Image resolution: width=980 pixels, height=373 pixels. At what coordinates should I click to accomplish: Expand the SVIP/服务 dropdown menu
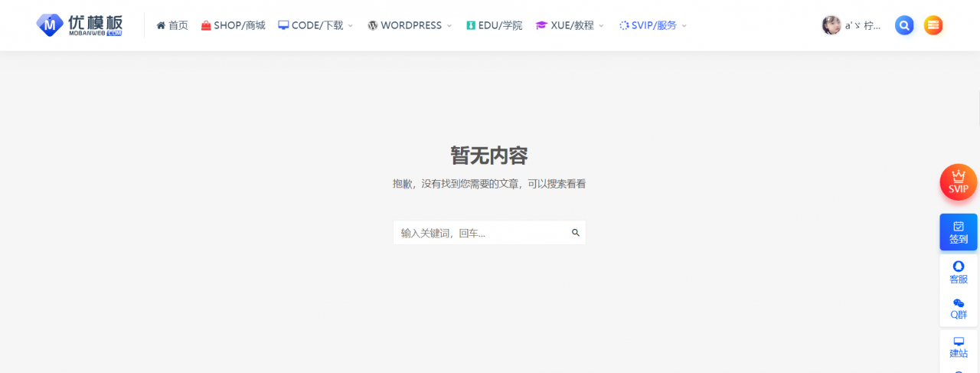653,25
